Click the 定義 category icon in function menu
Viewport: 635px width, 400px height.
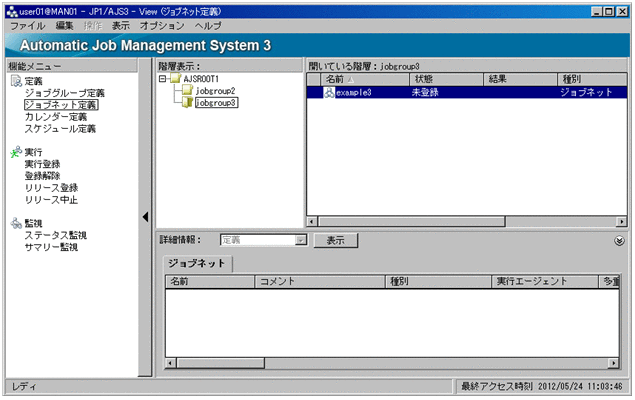pyautogui.click(x=16, y=81)
